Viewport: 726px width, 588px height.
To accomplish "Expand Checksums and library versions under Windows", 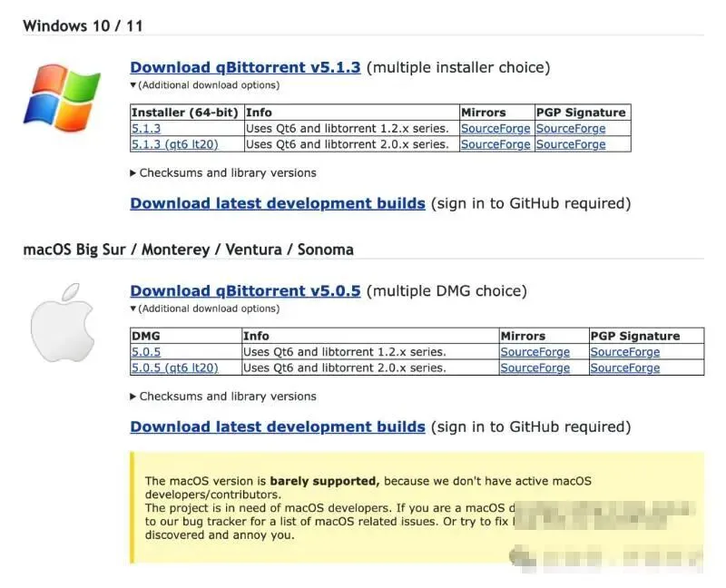I will (x=223, y=173).
